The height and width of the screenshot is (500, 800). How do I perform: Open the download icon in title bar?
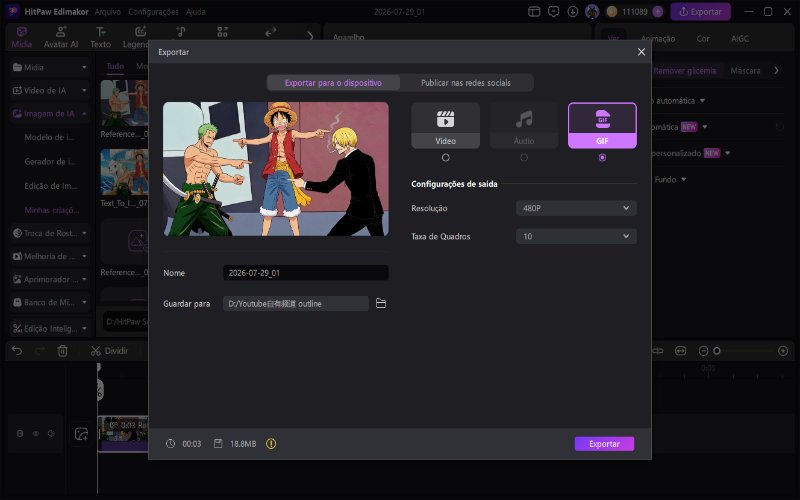(x=572, y=11)
